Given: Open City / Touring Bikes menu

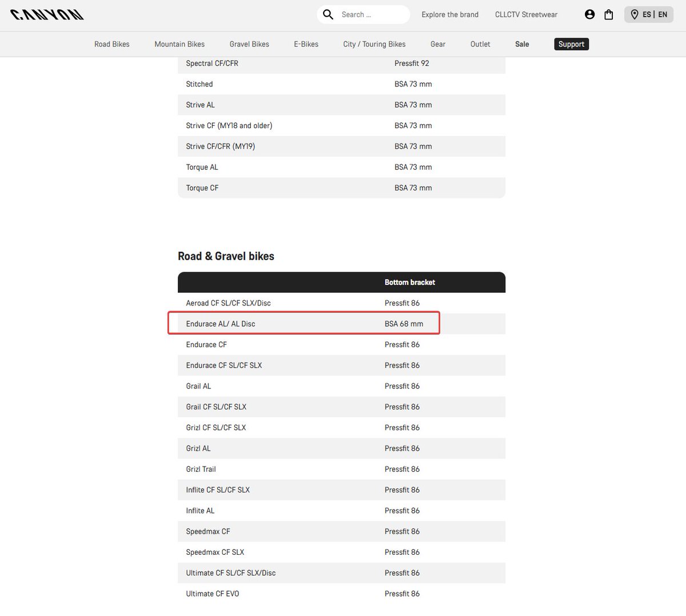Looking at the screenshot, I should point(374,44).
